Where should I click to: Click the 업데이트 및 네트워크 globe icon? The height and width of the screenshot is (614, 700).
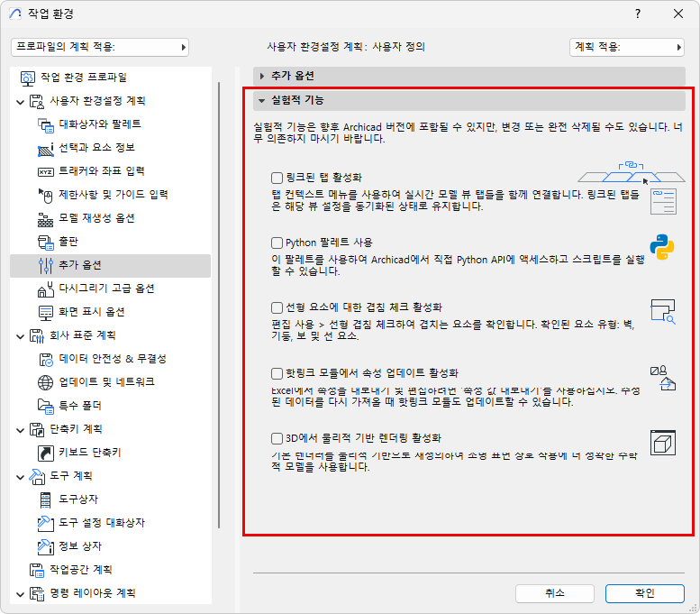pos(46,382)
